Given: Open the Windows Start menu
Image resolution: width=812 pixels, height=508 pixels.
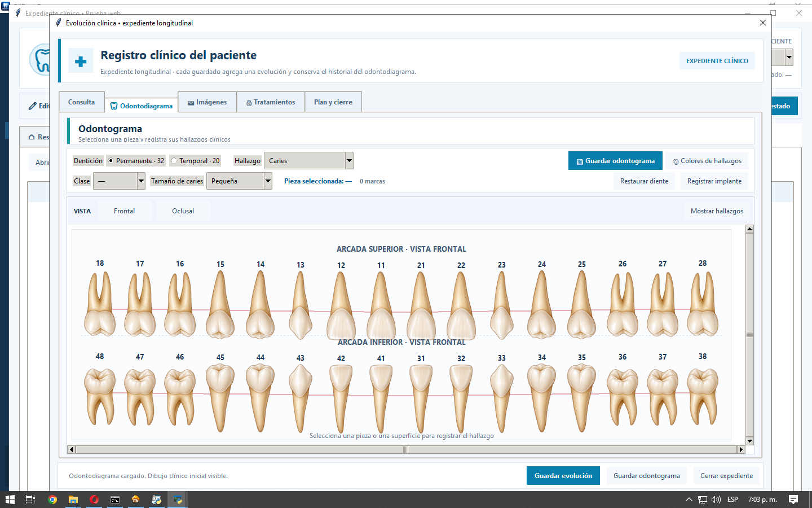Looking at the screenshot, I should pos(10,500).
